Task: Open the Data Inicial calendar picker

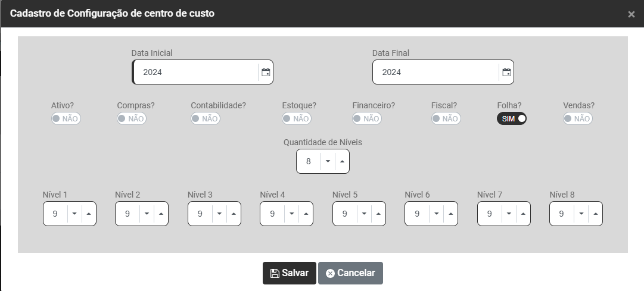Action: point(266,73)
